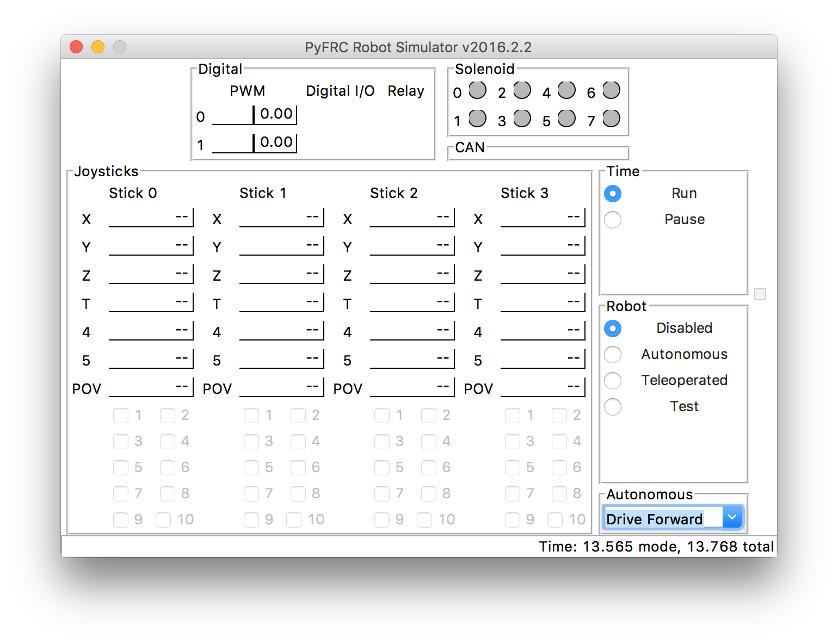Image resolution: width=838 pixels, height=644 pixels.
Task: Click the PWM 1 value bar
Action: [x=255, y=143]
